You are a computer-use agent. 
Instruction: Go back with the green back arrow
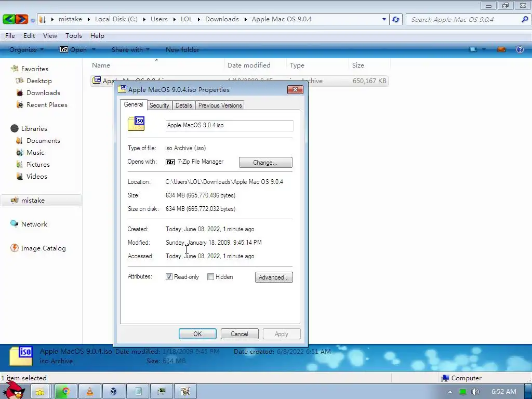pos(9,19)
